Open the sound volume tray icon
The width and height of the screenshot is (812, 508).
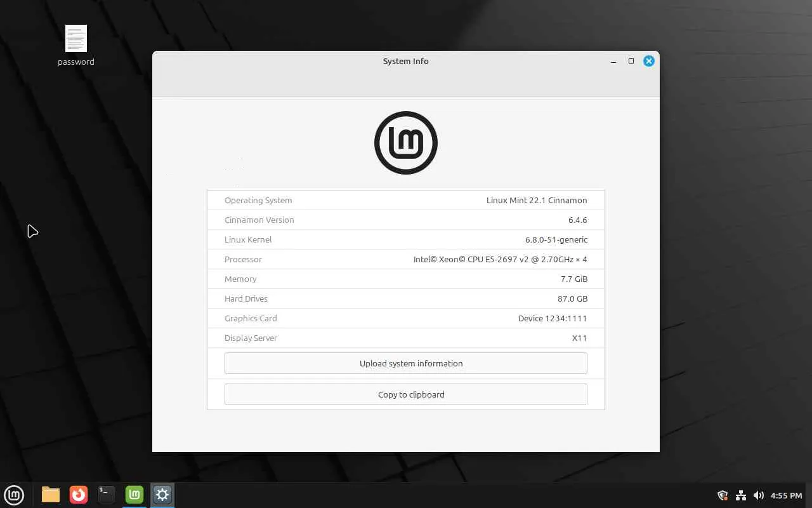click(758, 495)
